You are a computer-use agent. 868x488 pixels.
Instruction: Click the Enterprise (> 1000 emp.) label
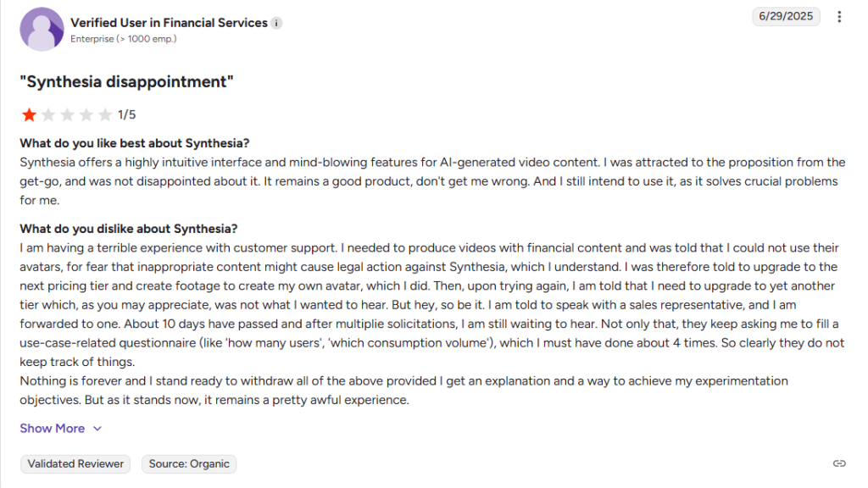(x=124, y=39)
